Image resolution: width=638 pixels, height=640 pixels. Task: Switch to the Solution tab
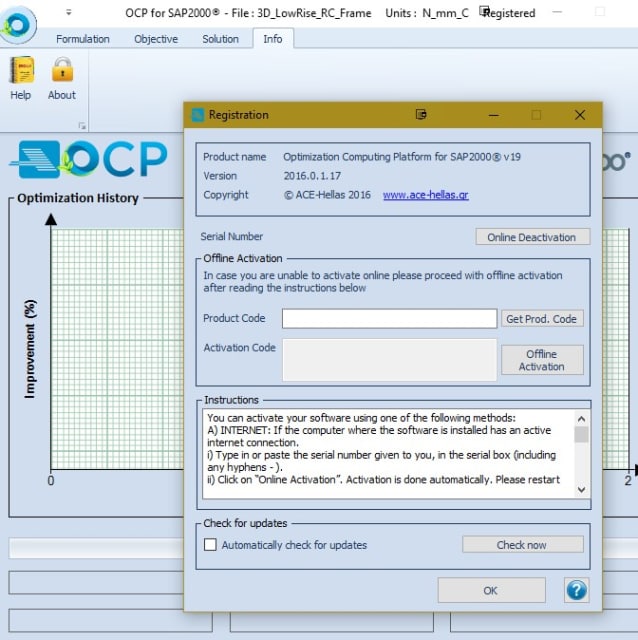[x=220, y=39]
